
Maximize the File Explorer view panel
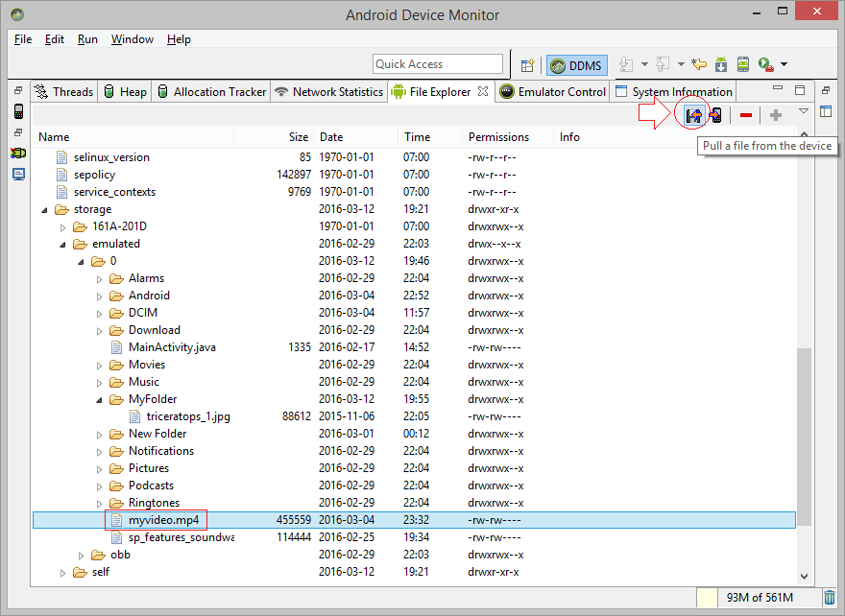coord(800,90)
